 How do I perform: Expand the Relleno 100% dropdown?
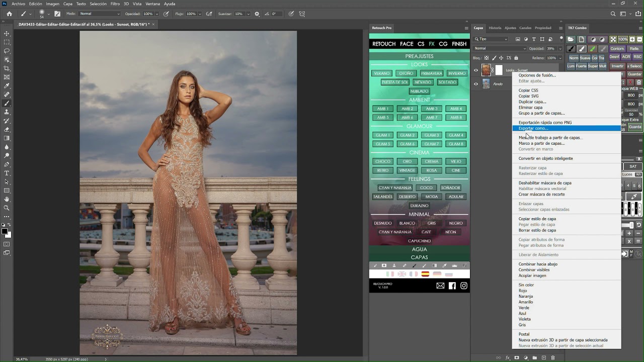coord(560,58)
